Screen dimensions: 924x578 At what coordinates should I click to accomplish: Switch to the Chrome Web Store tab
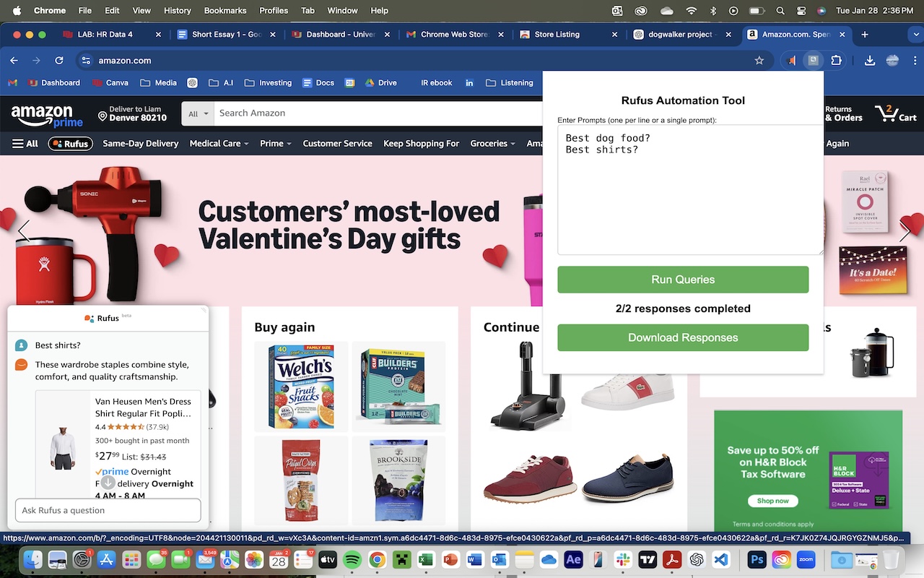455,34
